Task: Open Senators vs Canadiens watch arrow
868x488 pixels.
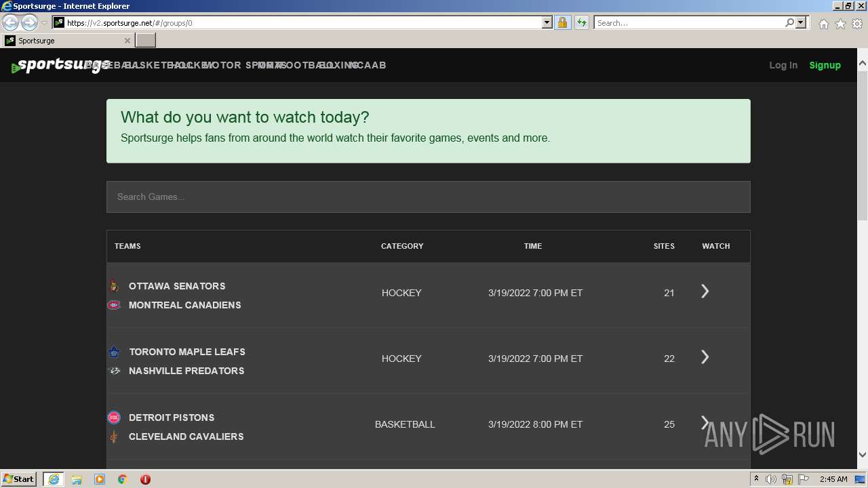Action: (x=705, y=291)
